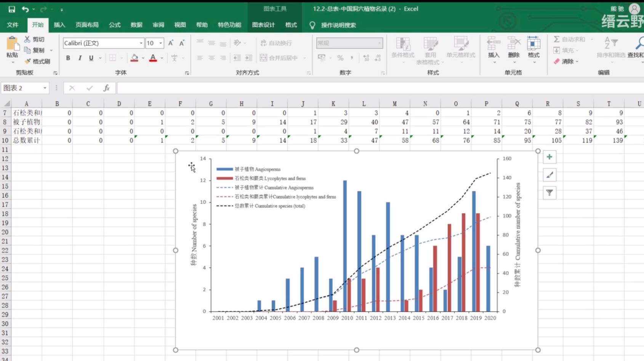644x361 pixels.
Task: Select row 10 header
Action: point(5,140)
